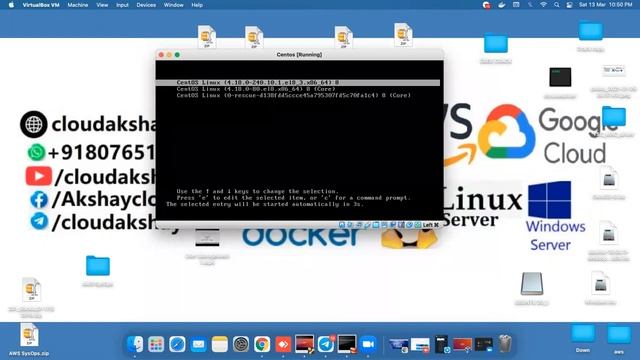The width and height of the screenshot is (640, 360).
Task: Open Telegram from the dock
Action: tap(326, 344)
